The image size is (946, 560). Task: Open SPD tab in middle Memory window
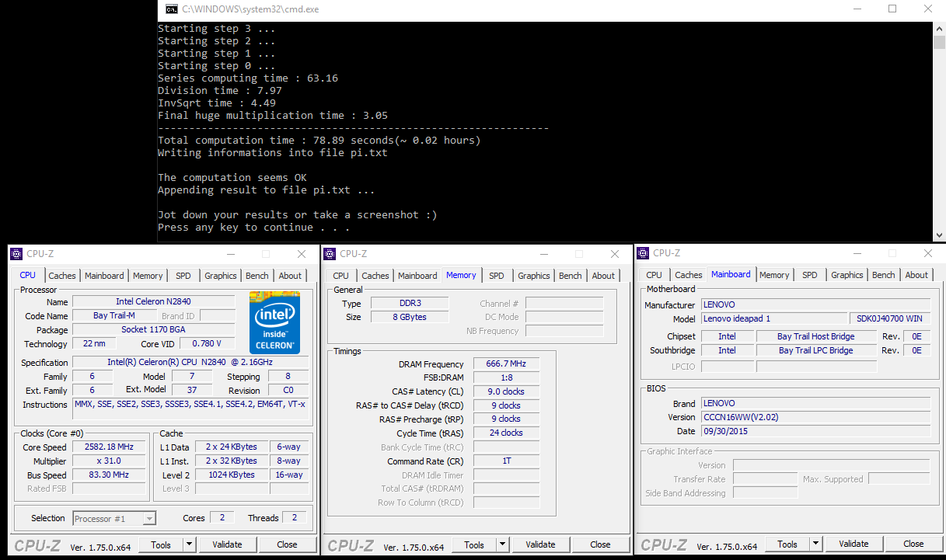[x=496, y=276]
